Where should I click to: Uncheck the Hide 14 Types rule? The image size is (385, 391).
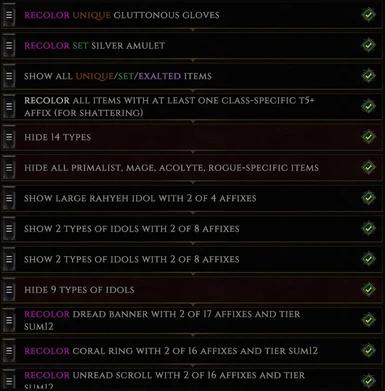[x=368, y=137]
